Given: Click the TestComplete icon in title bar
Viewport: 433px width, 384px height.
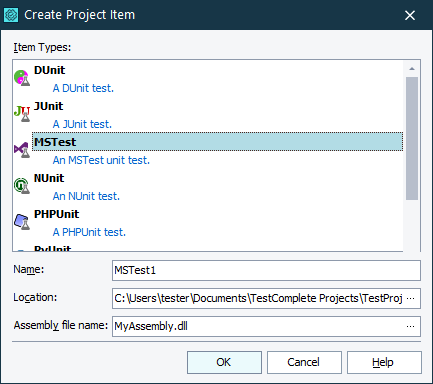Looking at the screenshot, I should pyautogui.click(x=11, y=15).
